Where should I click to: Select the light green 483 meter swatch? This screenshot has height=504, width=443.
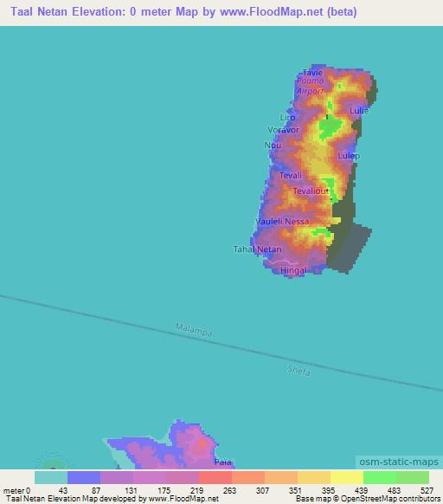click(x=413, y=477)
